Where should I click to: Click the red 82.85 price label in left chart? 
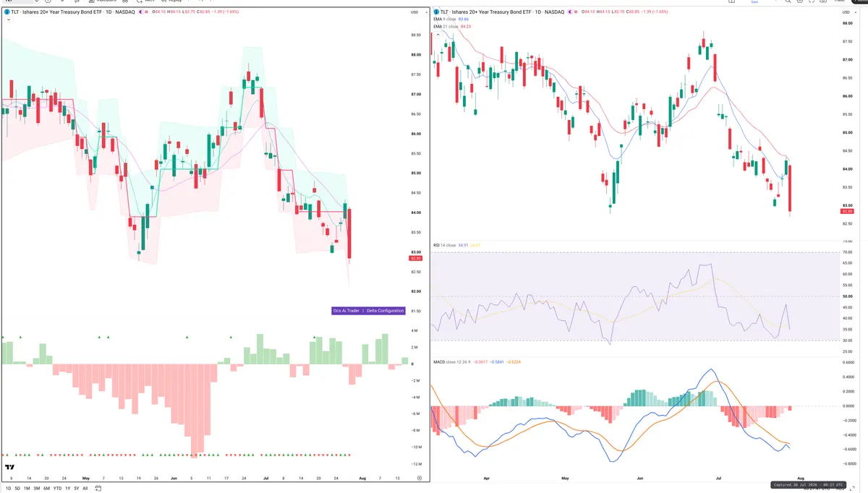coord(415,258)
